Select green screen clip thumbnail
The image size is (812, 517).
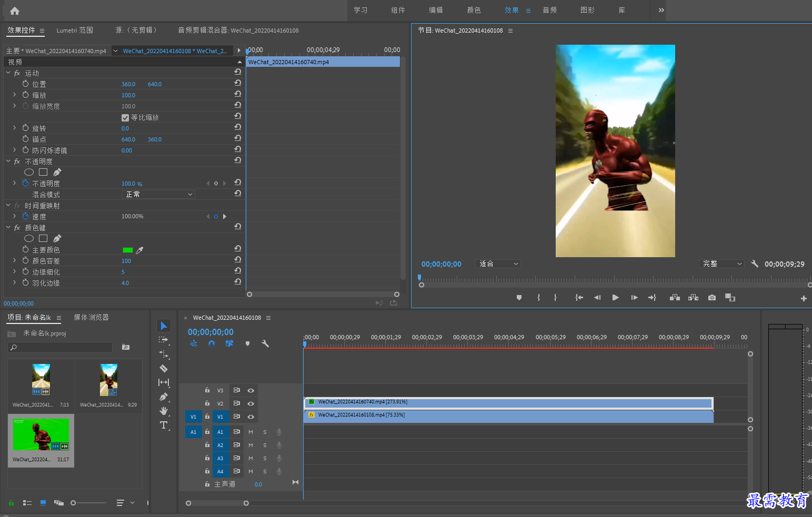point(41,435)
